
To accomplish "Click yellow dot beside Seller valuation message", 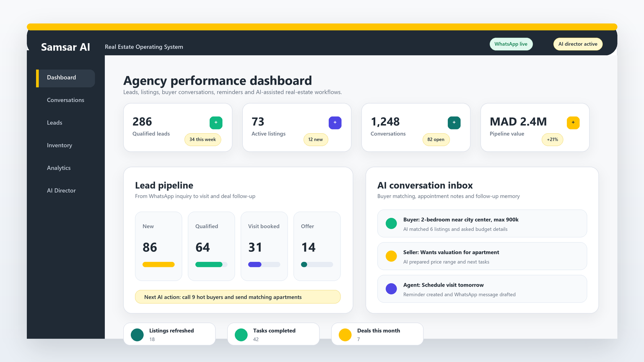I will (x=391, y=256).
